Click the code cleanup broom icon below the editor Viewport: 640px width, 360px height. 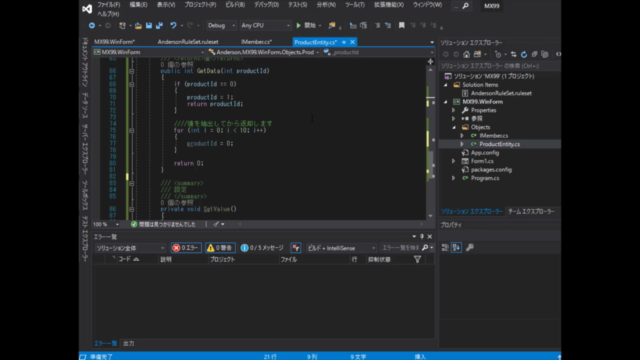coord(216,224)
